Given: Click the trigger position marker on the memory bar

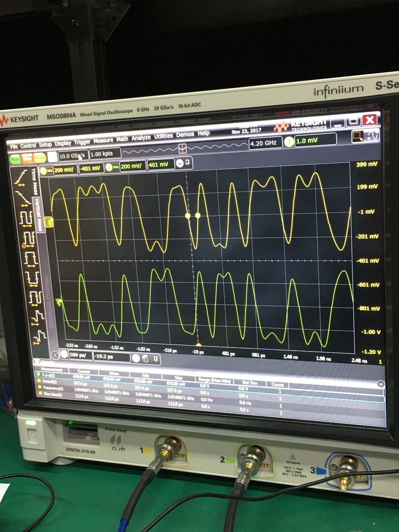Looking at the screenshot, I should point(183,148).
